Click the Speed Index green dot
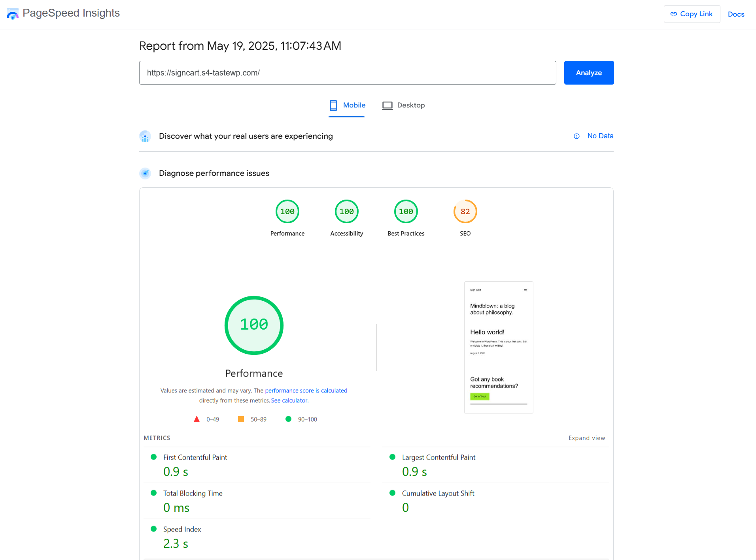Image resolution: width=756 pixels, height=560 pixels. (x=154, y=529)
